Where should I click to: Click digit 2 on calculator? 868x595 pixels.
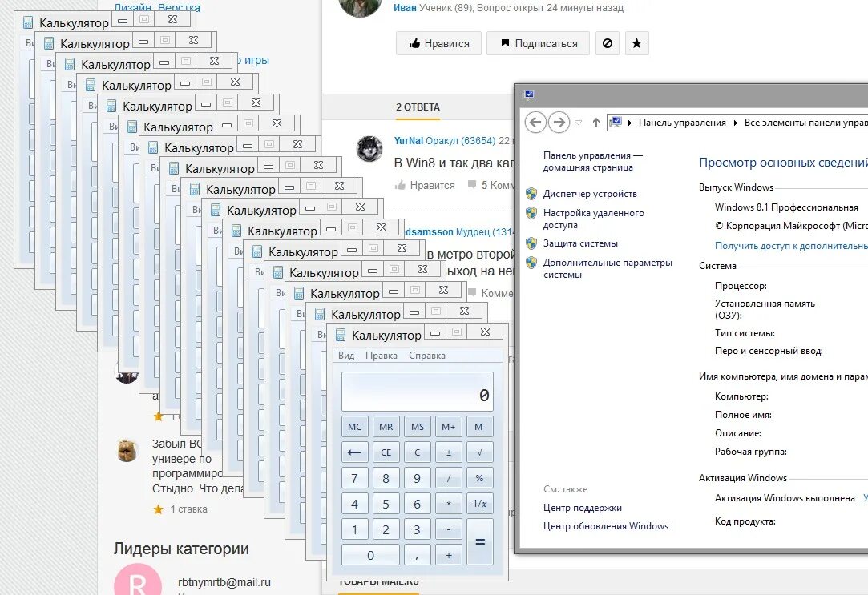point(386,530)
